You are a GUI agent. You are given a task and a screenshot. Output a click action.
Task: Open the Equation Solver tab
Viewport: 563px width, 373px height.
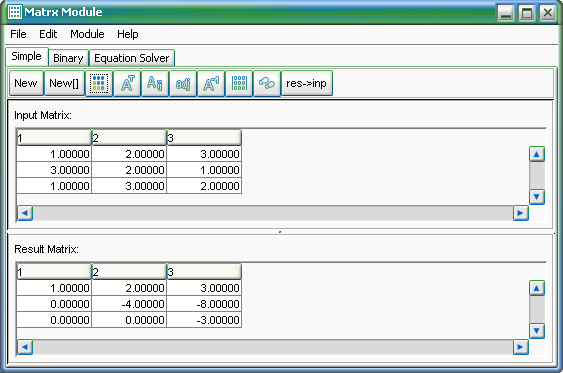(132, 58)
